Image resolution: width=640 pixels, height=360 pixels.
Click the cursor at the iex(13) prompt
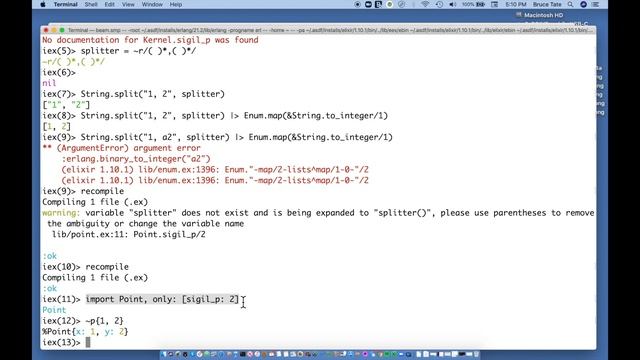tap(88, 342)
